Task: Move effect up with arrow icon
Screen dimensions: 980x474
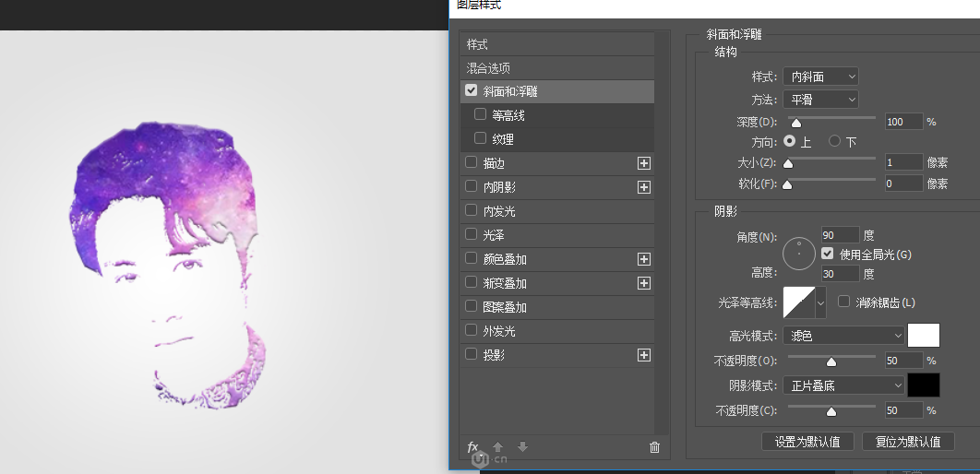Action: point(498,447)
